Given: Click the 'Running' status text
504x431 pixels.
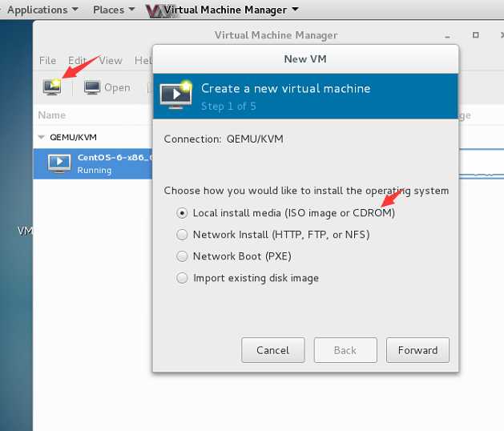Looking at the screenshot, I should tap(95, 170).
